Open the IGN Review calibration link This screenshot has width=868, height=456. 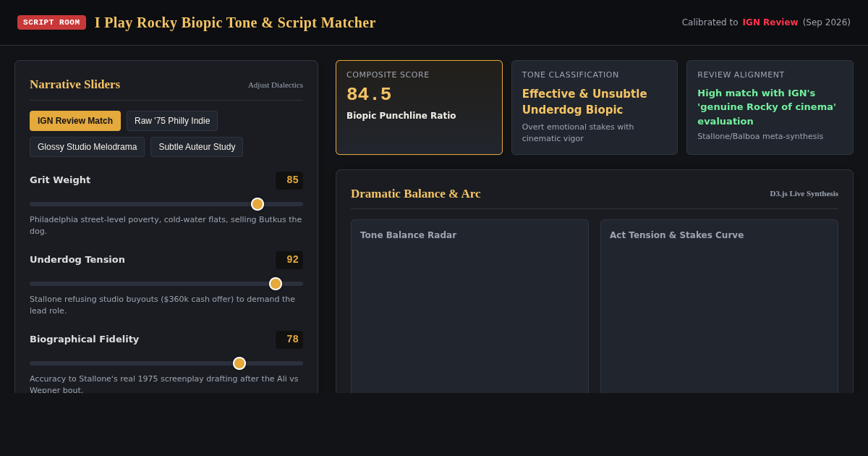tap(770, 22)
